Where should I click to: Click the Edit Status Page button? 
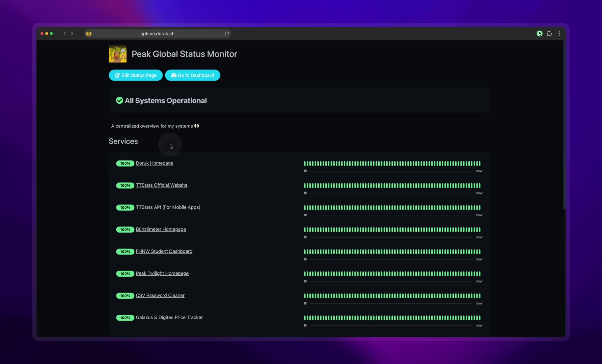point(136,75)
